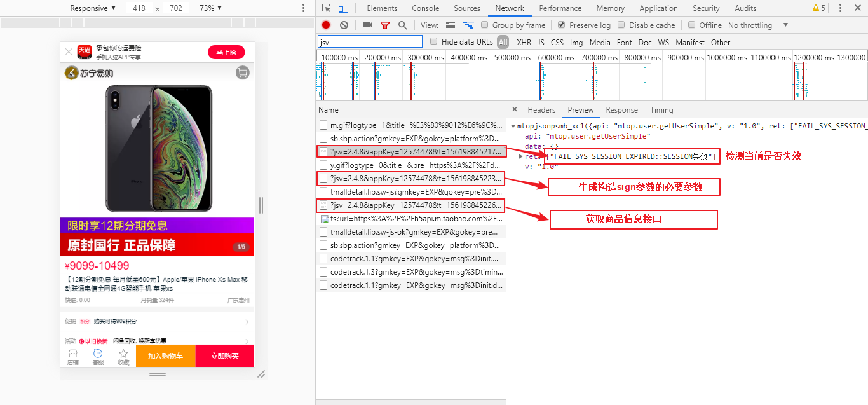View the 5 warnings indicator
The height and width of the screenshot is (405, 868).
[819, 8]
